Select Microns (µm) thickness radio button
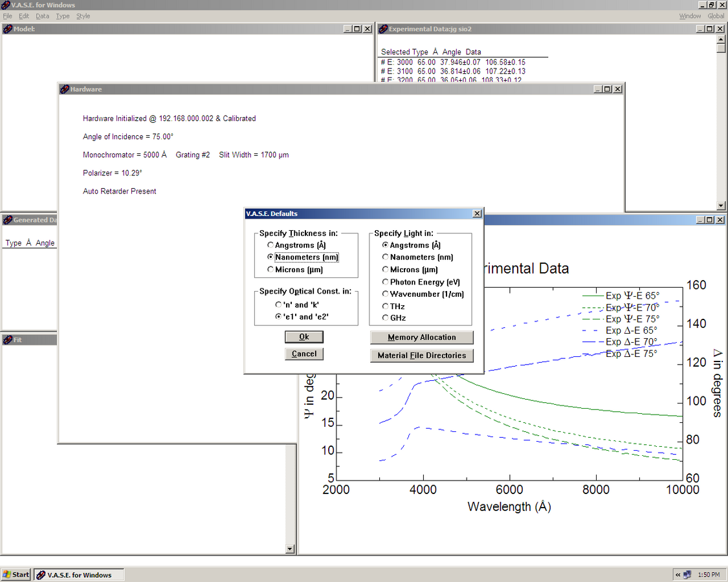Viewport: 728px width, 582px height. click(x=270, y=270)
